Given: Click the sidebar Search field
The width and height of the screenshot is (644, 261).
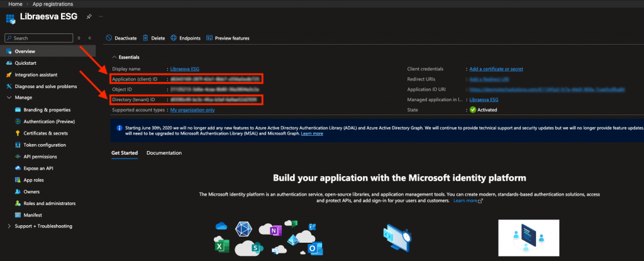Looking at the screenshot, I should click(x=38, y=38).
